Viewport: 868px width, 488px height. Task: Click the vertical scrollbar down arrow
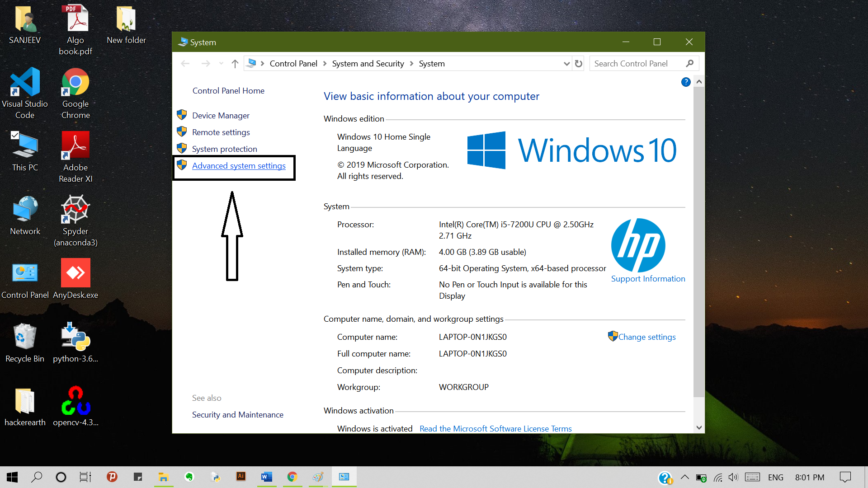pos(699,427)
